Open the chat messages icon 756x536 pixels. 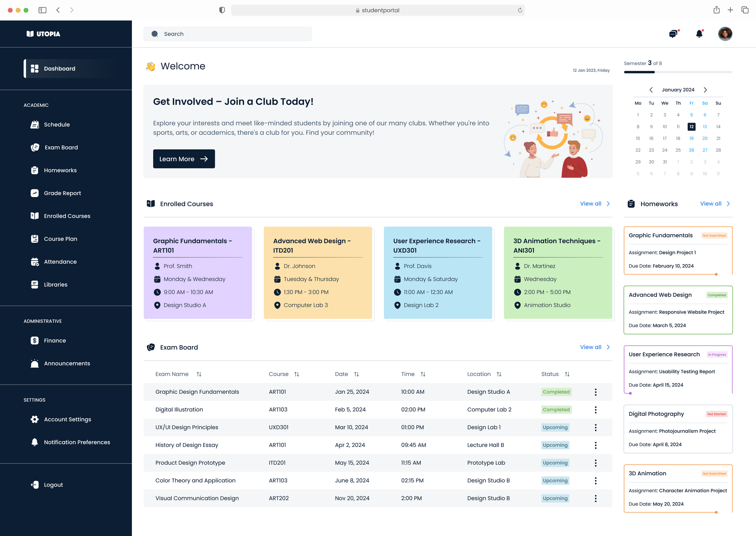pyautogui.click(x=674, y=34)
